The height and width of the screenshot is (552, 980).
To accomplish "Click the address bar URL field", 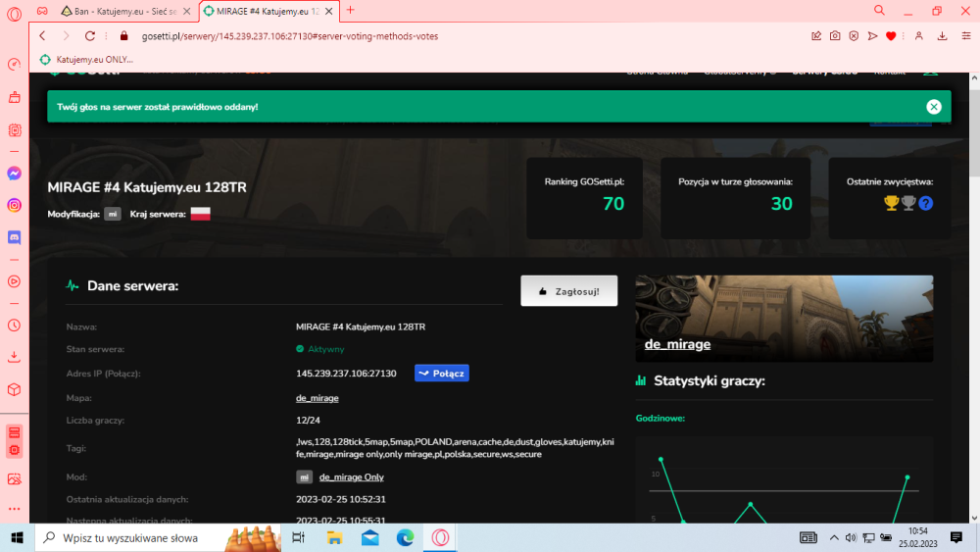I will coord(290,36).
